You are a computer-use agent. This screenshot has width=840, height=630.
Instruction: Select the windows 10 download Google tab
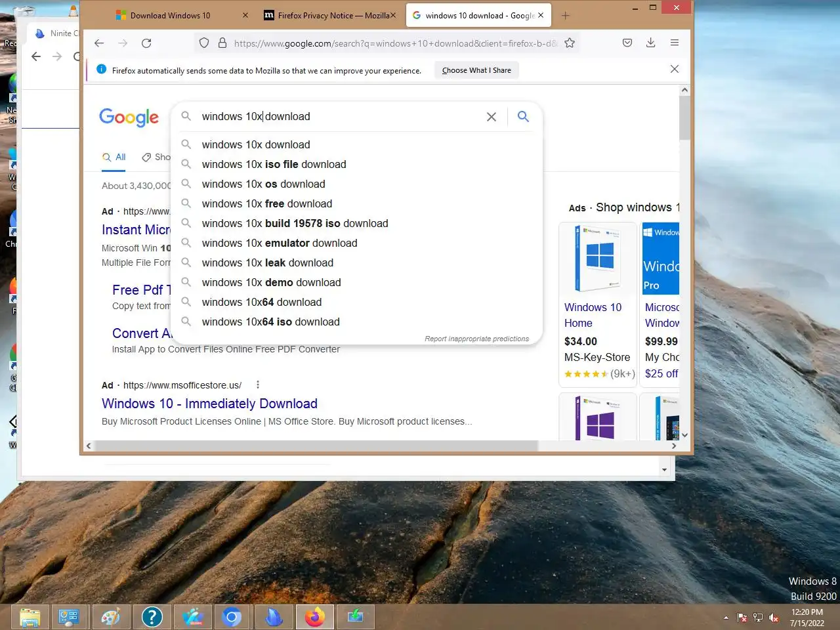pyautogui.click(x=478, y=15)
